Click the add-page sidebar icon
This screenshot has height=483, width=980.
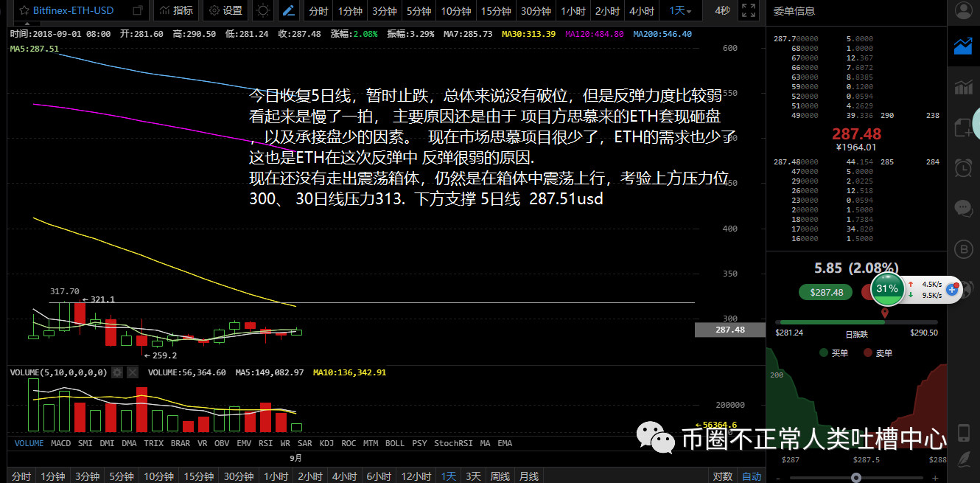962,127
